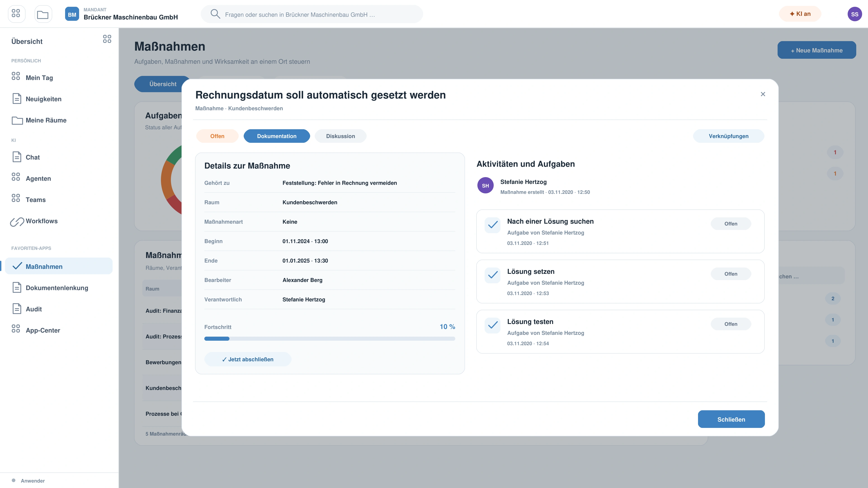This screenshot has width=868, height=488.
Task: Open the orange Offen status pill
Action: pos(217,136)
